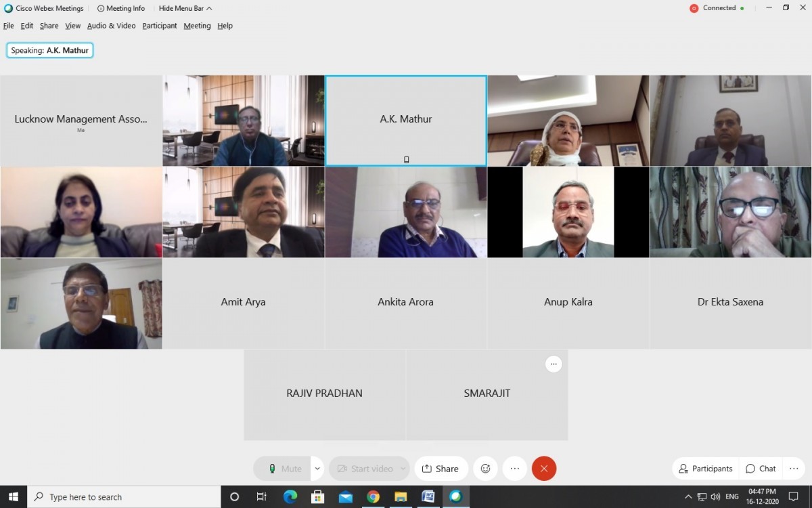The image size is (812, 508).
Task: Click the Meeting Info button
Action: [x=121, y=8]
